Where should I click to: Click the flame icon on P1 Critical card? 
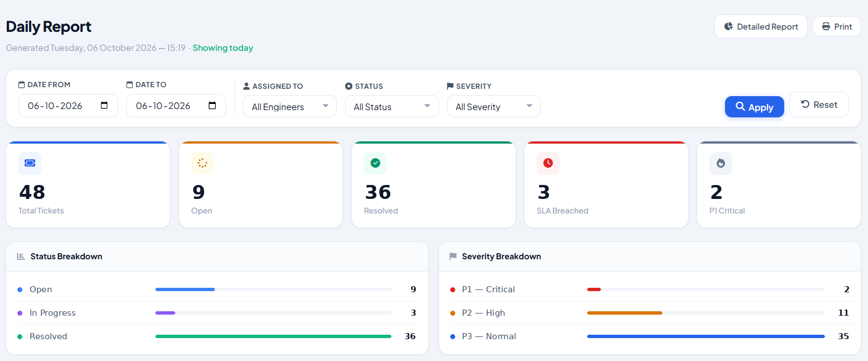pyautogui.click(x=721, y=163)
